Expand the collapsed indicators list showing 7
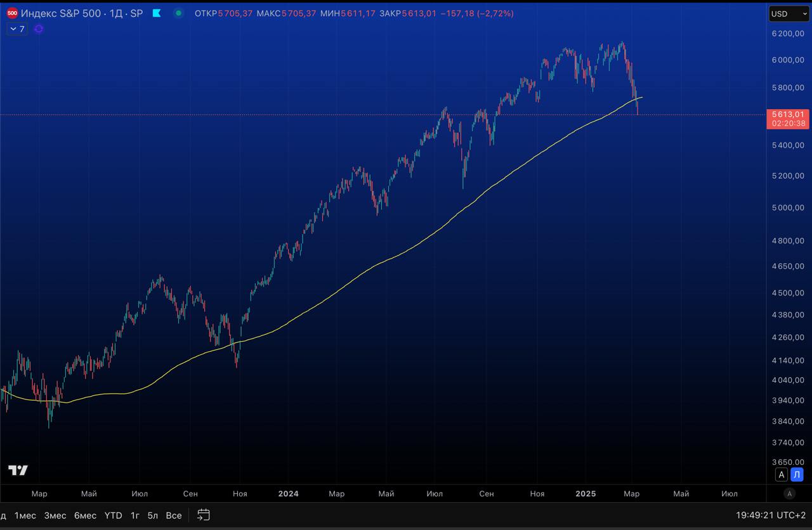 coord(17,29)
